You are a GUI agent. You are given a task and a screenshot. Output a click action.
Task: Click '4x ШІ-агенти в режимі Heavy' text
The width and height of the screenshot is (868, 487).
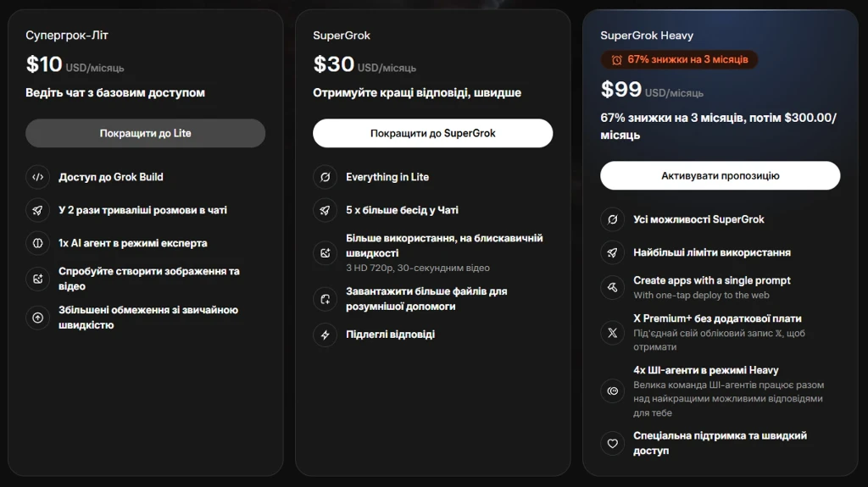(706, 370)
